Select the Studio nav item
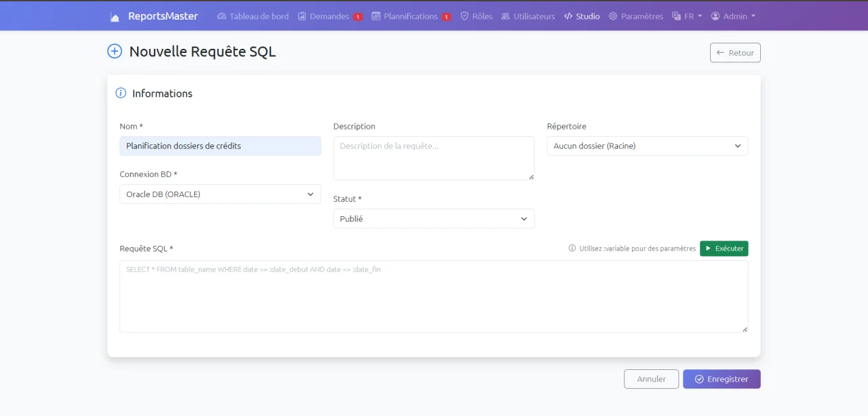868x416 pixels. coord(582,16)
